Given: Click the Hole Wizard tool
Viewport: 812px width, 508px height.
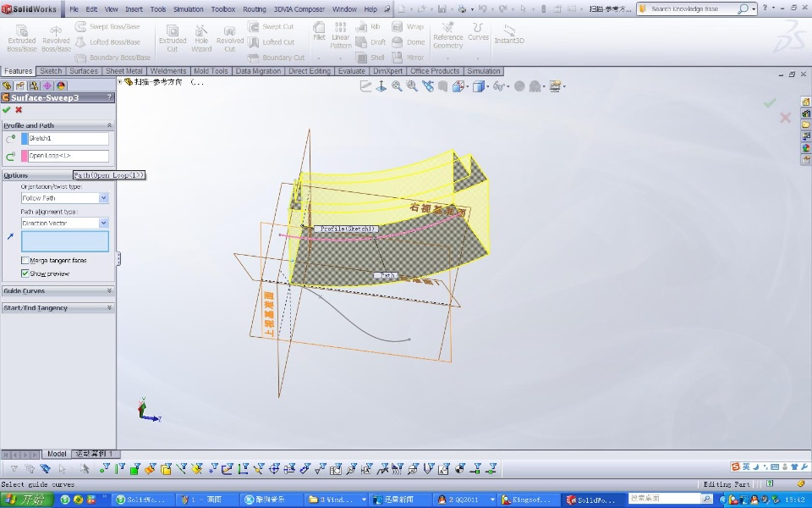Looking at the screenshot, I should [201, 38].
